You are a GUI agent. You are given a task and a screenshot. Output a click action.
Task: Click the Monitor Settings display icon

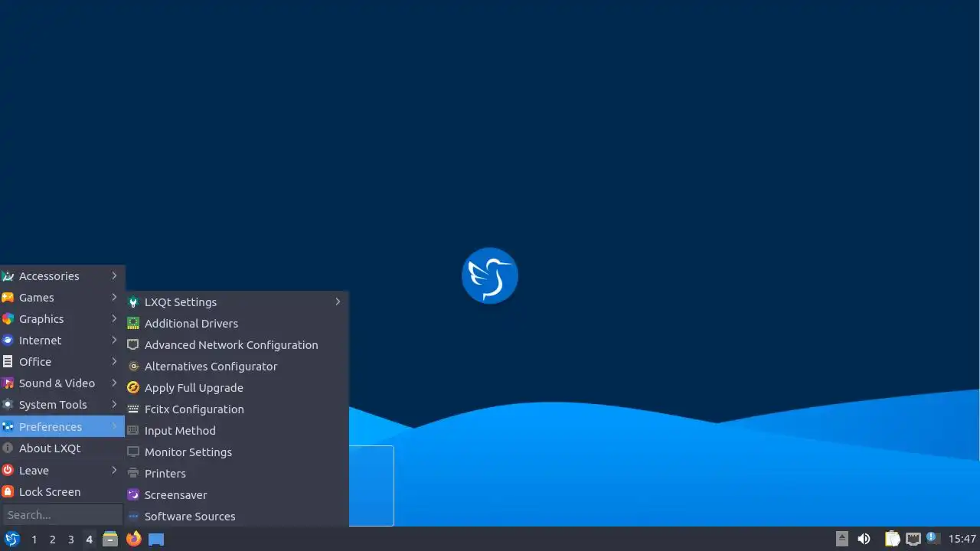click(133, 452)
